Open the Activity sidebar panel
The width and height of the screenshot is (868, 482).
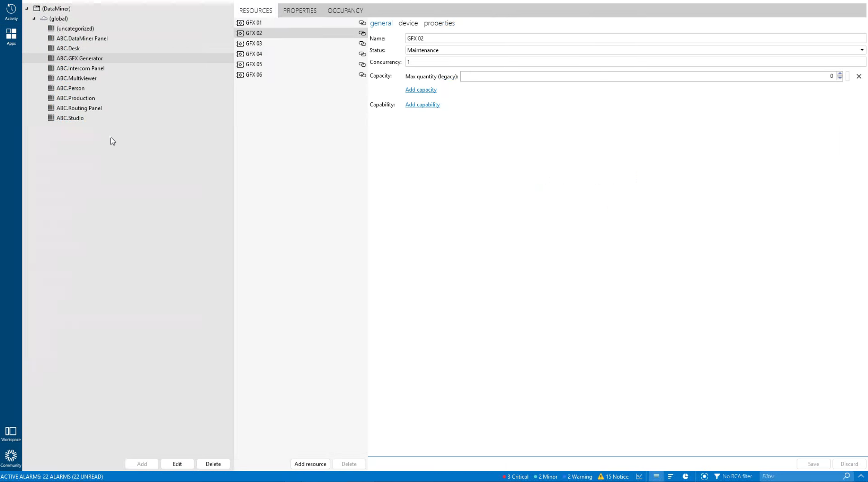click(11, 12)
